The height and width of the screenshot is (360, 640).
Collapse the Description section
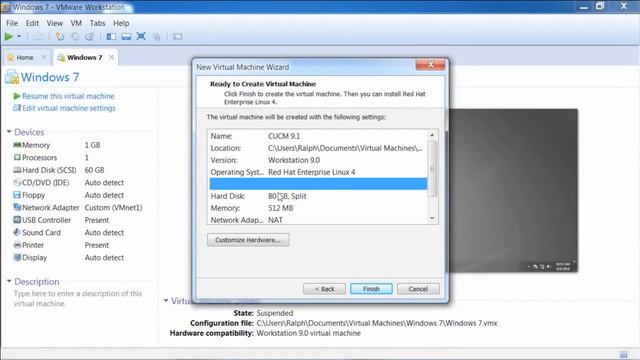pyautogui.click(x=9, y=281)
